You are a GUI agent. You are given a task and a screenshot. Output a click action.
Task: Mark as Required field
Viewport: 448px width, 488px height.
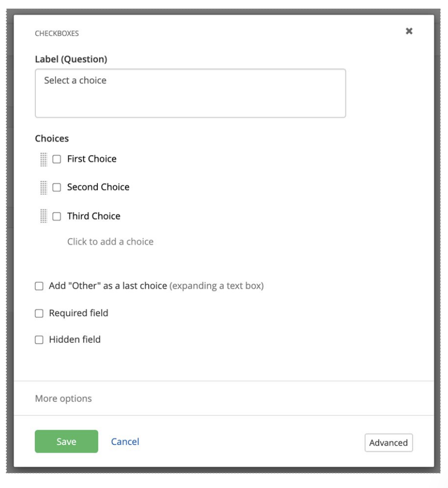[39, 314]
